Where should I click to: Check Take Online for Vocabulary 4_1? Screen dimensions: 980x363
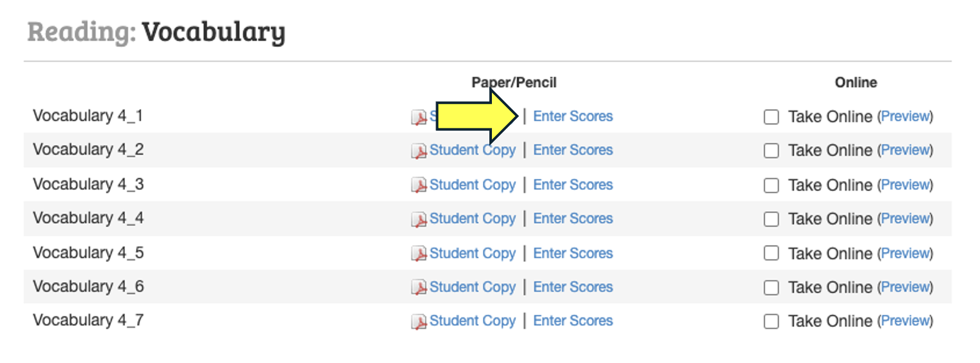772,117
